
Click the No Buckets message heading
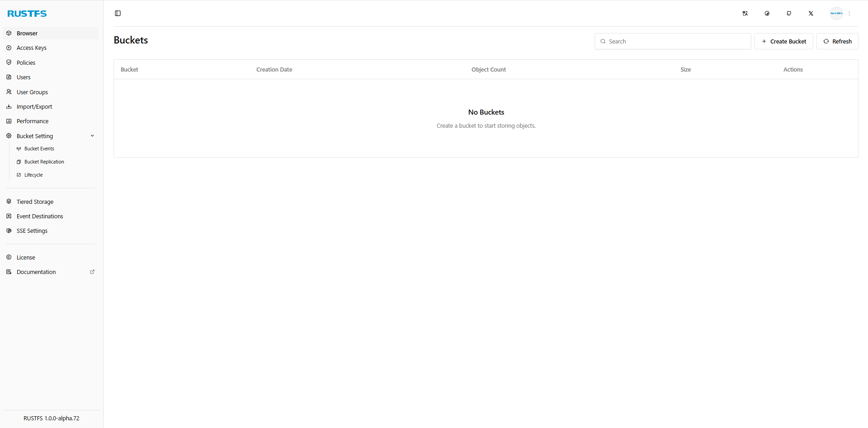click(486, 112)
